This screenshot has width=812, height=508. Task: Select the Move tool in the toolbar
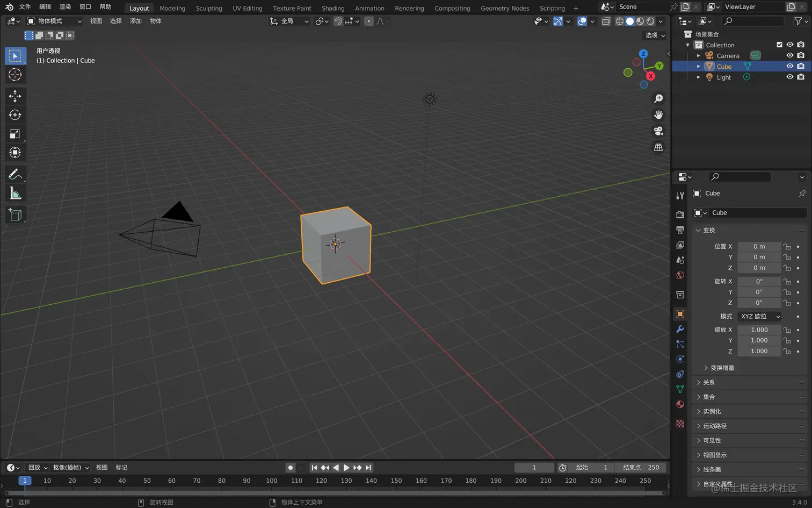pos(15,95)
